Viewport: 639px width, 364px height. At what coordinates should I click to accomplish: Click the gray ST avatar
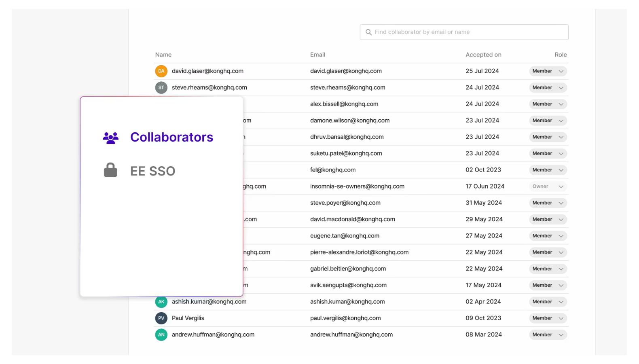point(161,88)
